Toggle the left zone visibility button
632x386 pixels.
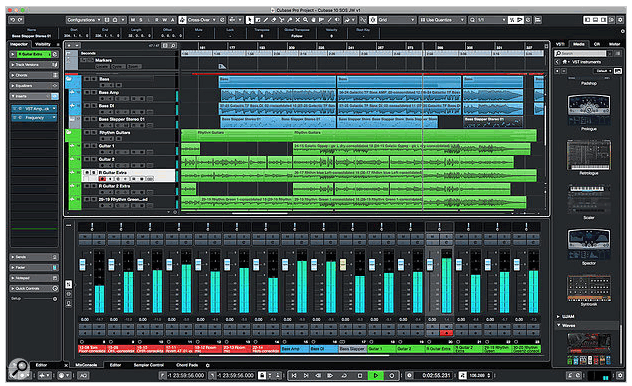point(587,19)
